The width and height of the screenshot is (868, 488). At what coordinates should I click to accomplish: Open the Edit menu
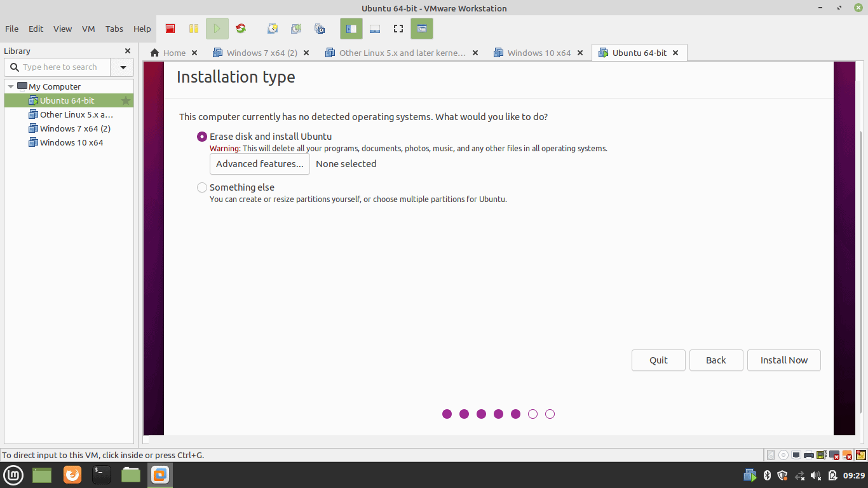coord(36,29)
